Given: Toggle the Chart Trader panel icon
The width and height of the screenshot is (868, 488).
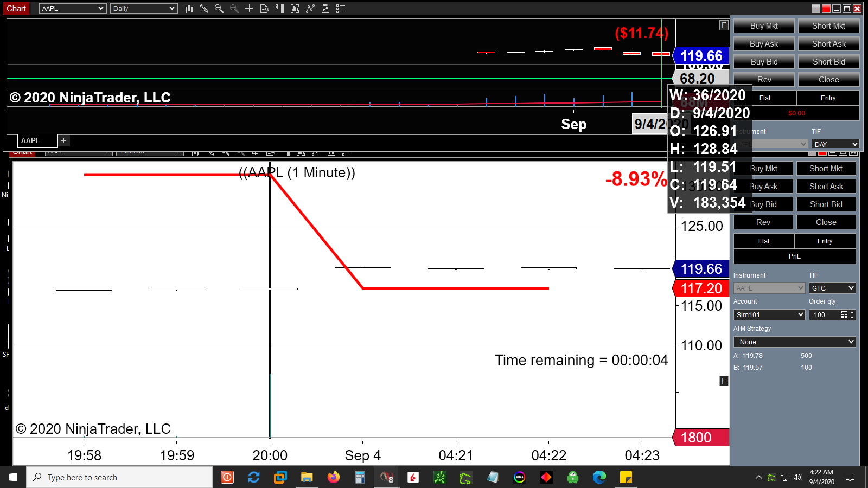Looking at the screenshot, I should (x=280, y=9).
